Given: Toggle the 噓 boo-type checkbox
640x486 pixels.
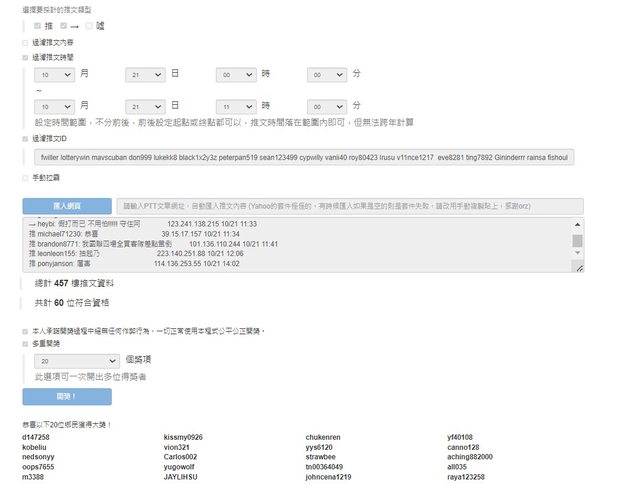Looking at the screenshot, I should pos(86,25).
